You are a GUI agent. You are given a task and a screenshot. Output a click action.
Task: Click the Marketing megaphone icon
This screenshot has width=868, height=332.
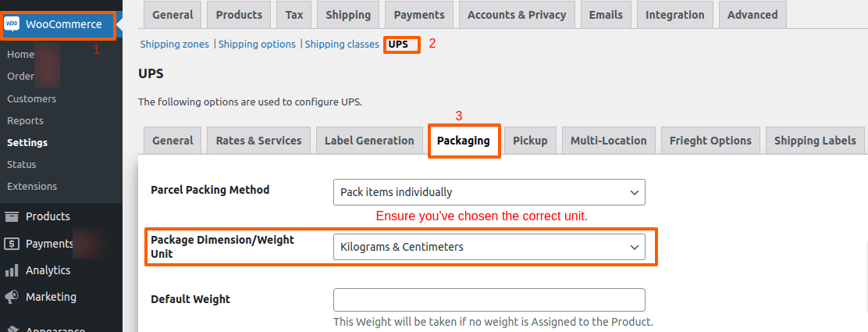(12, 297)
